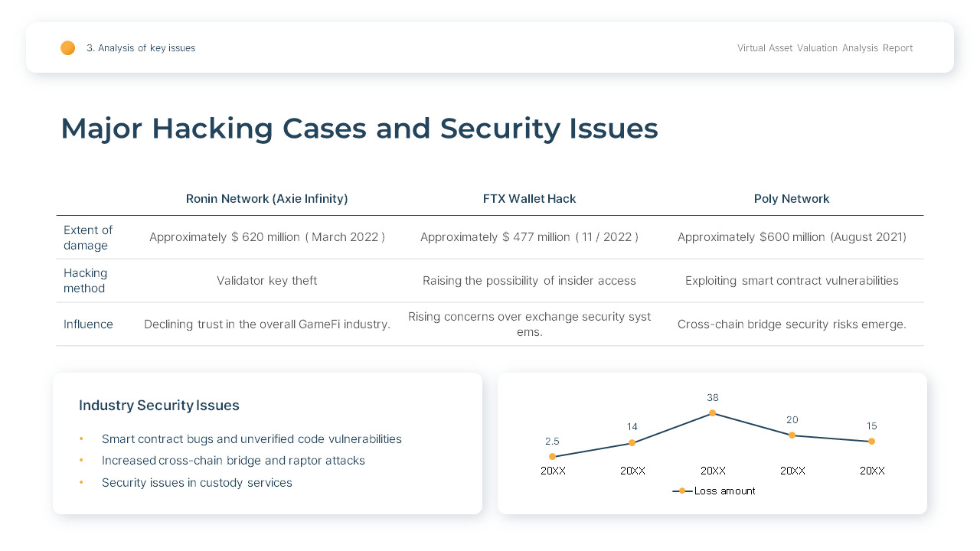
Task: Select the data point labeled 20
Action: (x=792, y=435)
